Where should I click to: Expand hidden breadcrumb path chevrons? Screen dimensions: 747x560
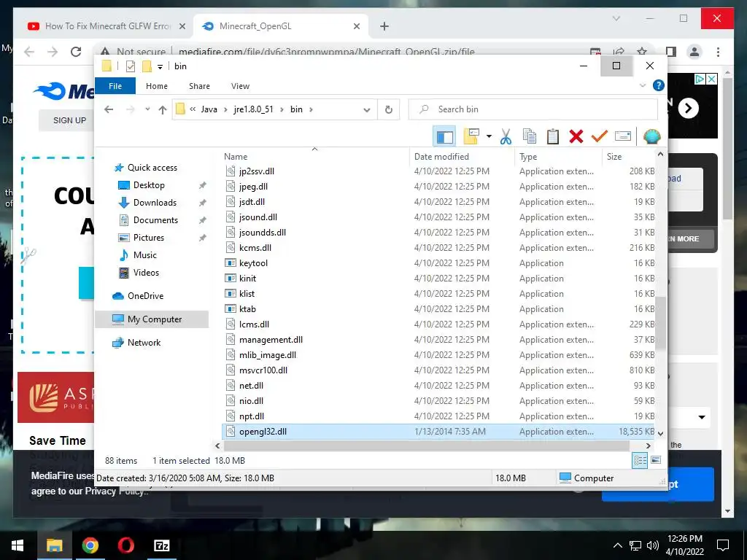(x=193, y=109)
